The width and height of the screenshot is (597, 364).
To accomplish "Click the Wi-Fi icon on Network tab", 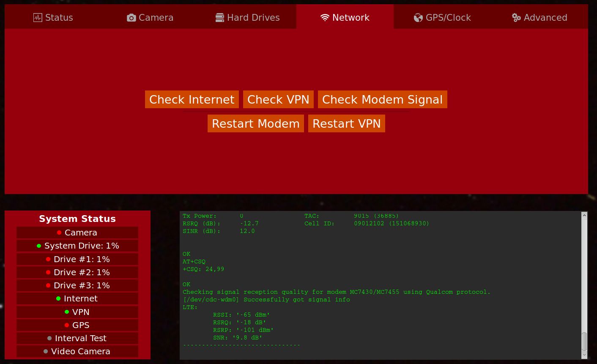I will tap(325, 18).
